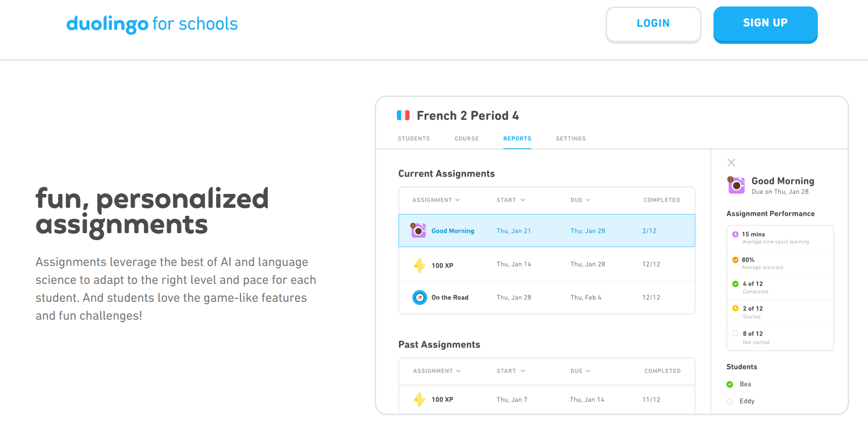
Task: Click the French flag icon
Action: 403,115
